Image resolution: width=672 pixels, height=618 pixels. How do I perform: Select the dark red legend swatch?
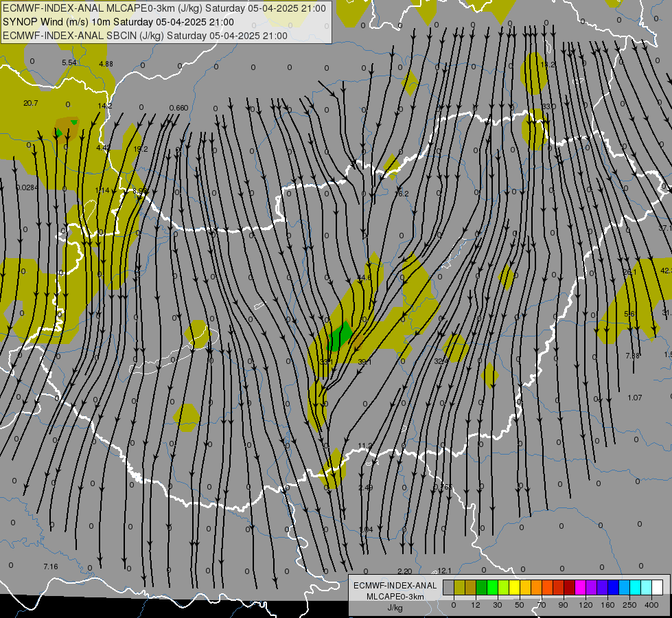tap(569, 588)
